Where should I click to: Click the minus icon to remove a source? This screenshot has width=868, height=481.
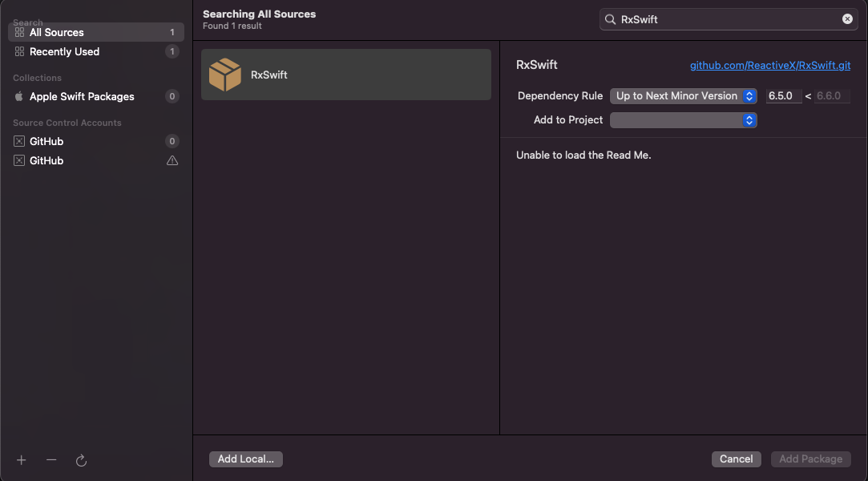pos(51,460)
